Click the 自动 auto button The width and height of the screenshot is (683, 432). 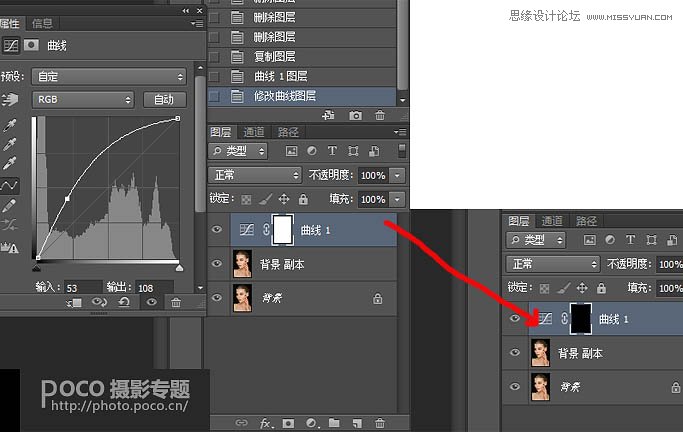point(164,99)
